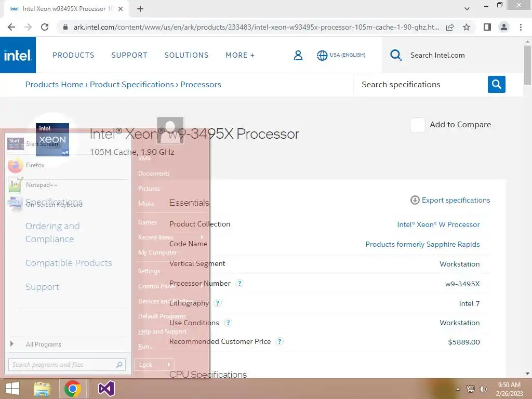
Task: Click the Chrome address bar URL
Action: [256, 27]
